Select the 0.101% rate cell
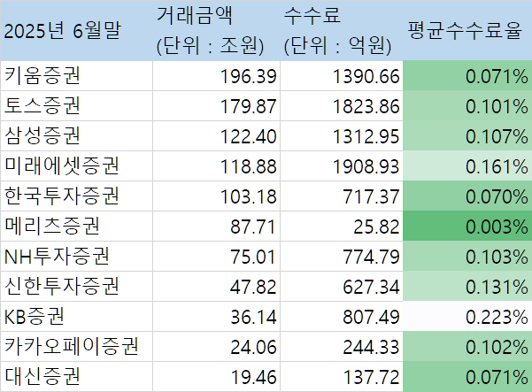 pos(467,106)
